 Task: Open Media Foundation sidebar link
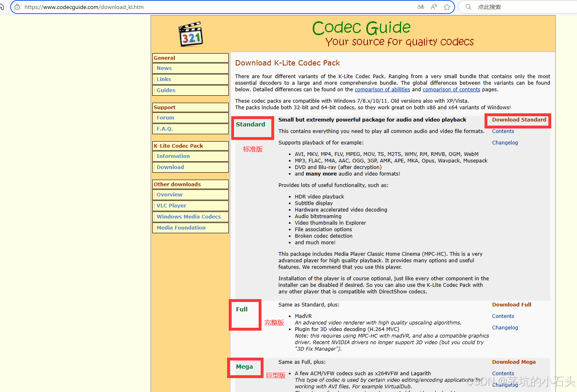click(x=190, y=228)
